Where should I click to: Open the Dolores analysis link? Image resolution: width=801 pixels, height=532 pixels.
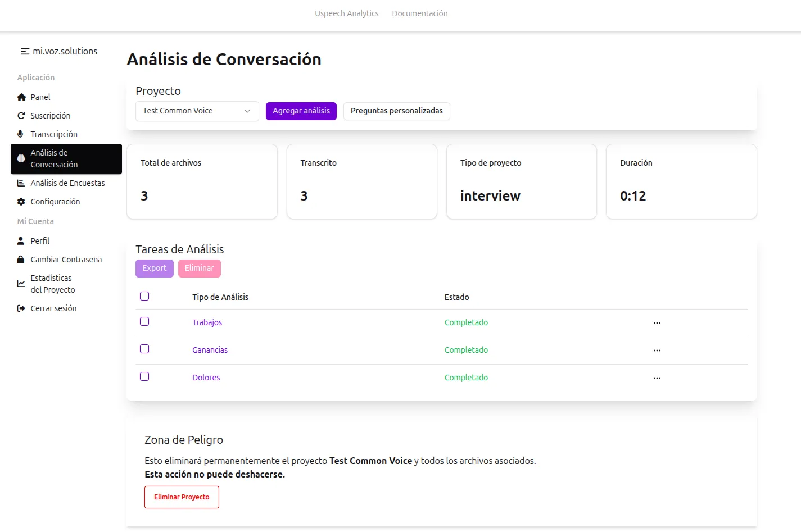206,378
